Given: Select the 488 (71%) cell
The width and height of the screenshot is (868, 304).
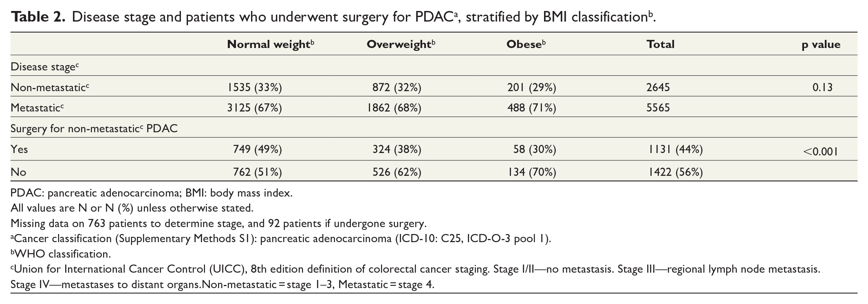Looking at the screenshot, I should click(x=531, y=108).
